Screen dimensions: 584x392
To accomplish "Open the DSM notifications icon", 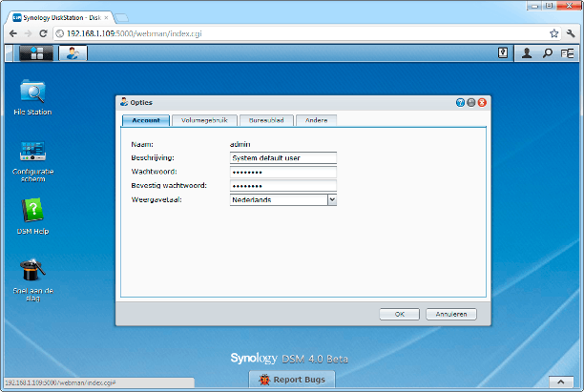I will pyautogui.click(x=503, y=53).
